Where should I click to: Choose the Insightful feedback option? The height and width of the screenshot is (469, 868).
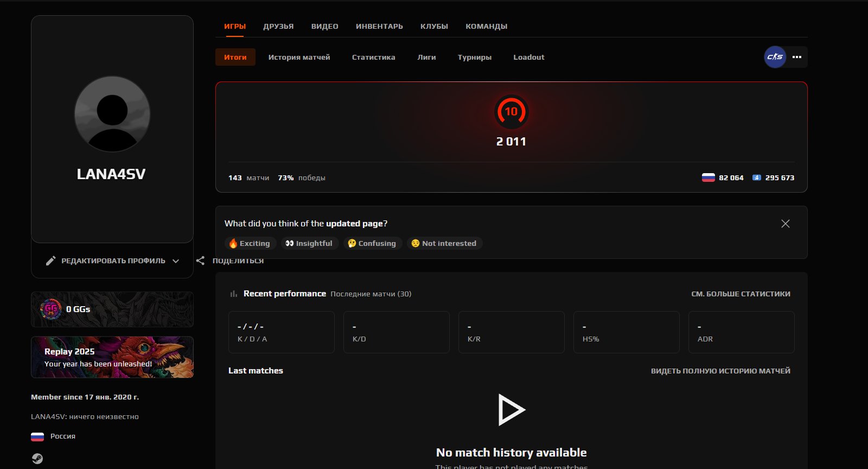pyautogui.click(x=309, y=243)
